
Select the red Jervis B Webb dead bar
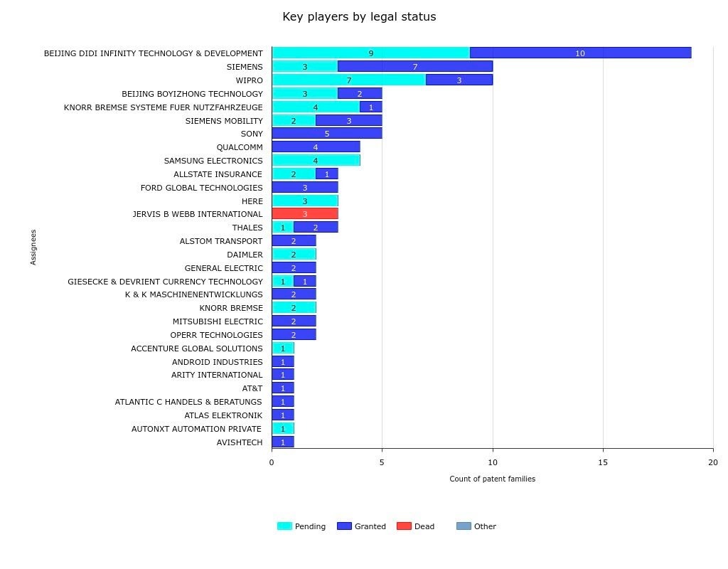point(305,213)
